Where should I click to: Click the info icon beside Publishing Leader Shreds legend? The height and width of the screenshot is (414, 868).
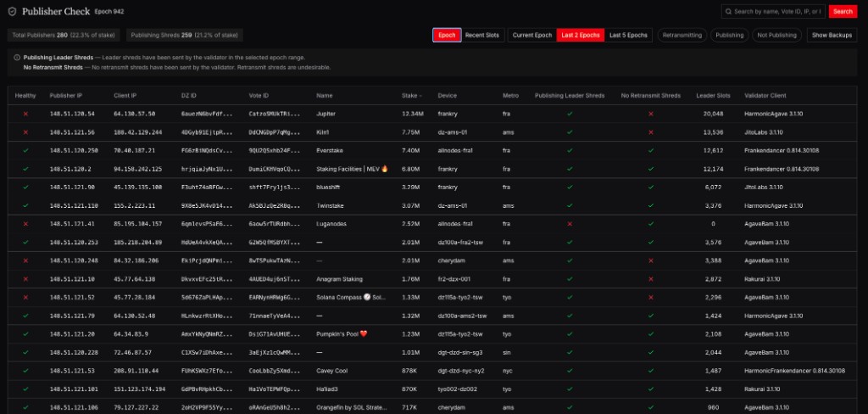click(x=18, y=57)
